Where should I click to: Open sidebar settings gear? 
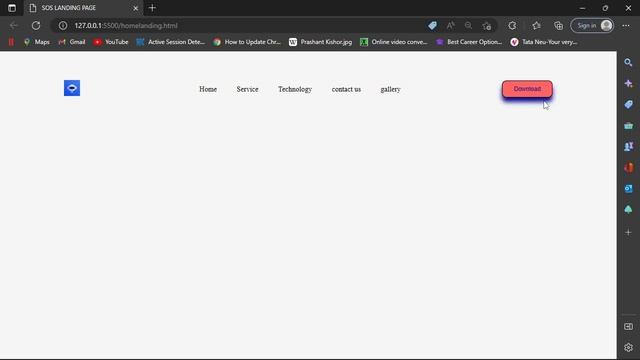pyautogui.click(x=628, y=347)
